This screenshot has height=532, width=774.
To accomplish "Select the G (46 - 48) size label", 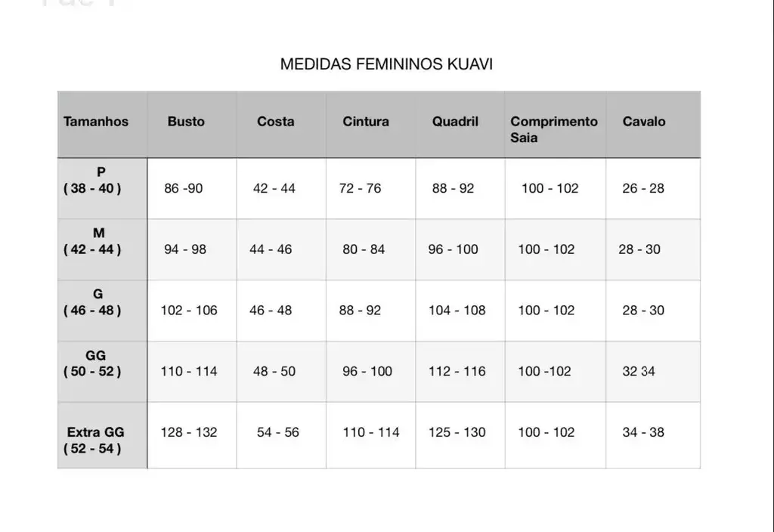I will (x=92, y=302).
